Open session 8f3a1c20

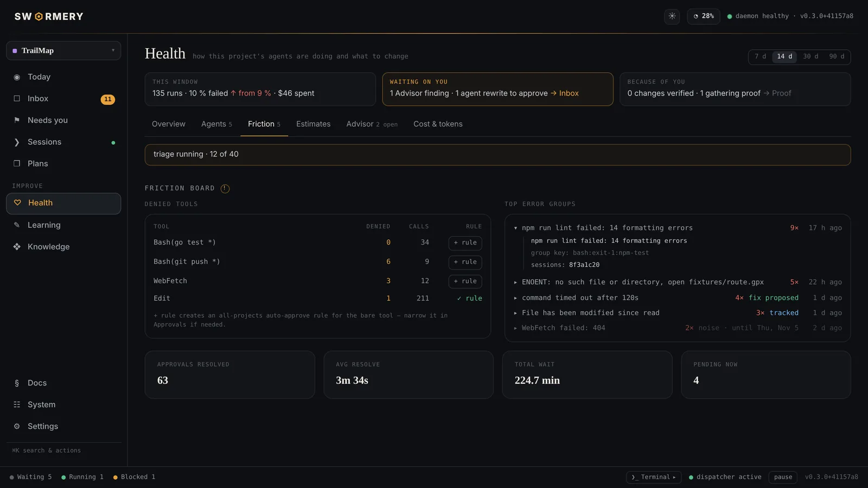[x=584, y=265]
